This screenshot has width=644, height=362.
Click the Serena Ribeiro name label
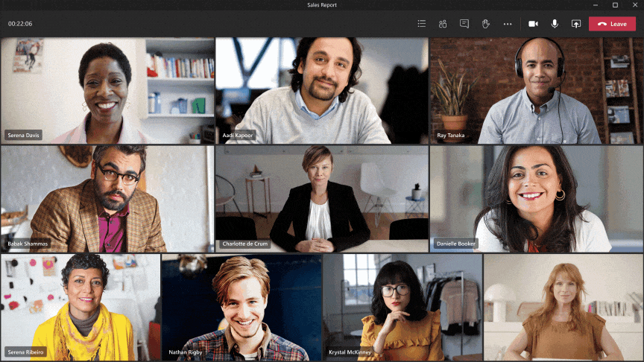pyautogui.click(x=26, y=352)
